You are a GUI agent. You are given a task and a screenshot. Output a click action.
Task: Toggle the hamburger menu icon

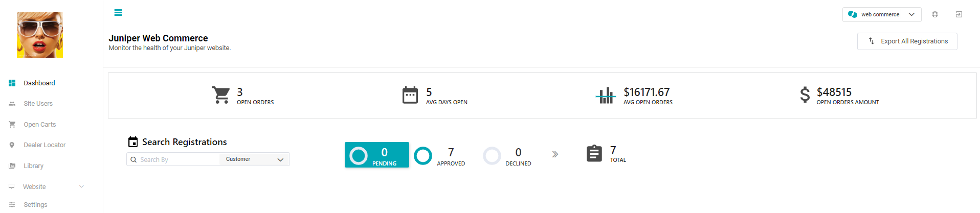tap(118, 13)
